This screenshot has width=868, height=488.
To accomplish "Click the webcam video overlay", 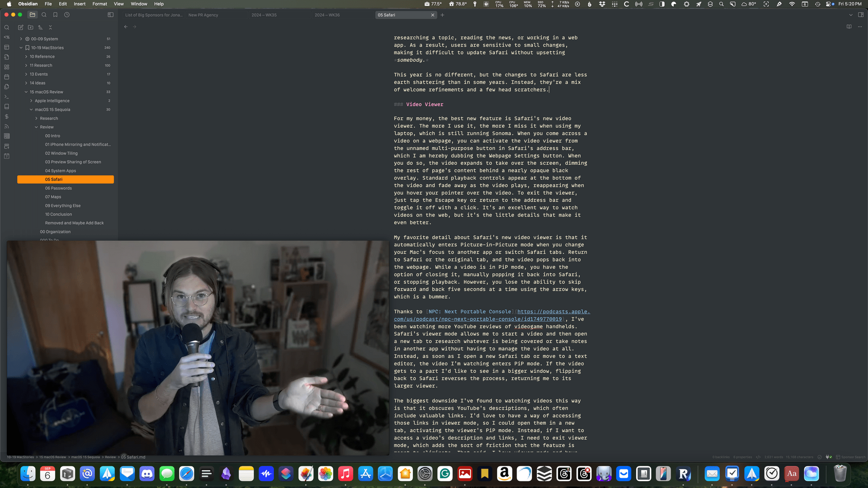I will pos(198,348).
